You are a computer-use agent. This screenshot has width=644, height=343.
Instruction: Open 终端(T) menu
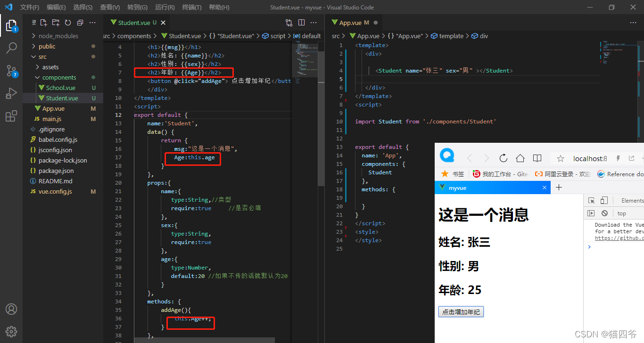[x=192, y=7]
